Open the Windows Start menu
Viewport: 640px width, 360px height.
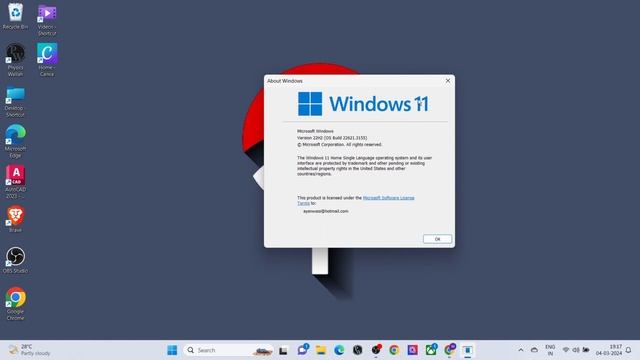point(172,350)
